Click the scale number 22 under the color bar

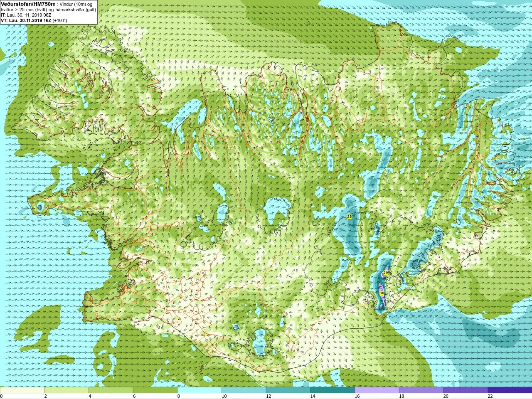(490, 396)
